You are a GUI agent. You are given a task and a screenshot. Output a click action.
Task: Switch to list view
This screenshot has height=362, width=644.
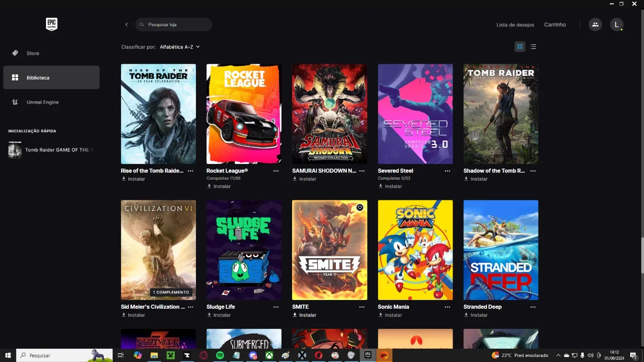533,46
